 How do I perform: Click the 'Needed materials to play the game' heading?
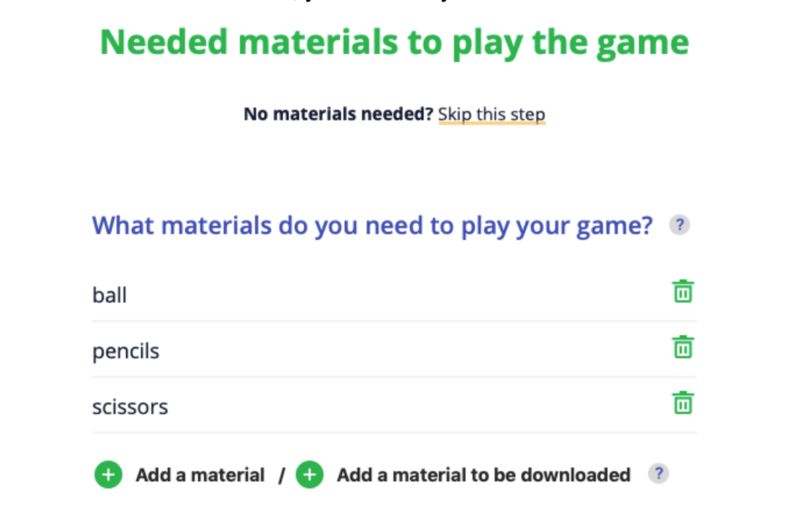pyautogui.click(x=394, y=42)
